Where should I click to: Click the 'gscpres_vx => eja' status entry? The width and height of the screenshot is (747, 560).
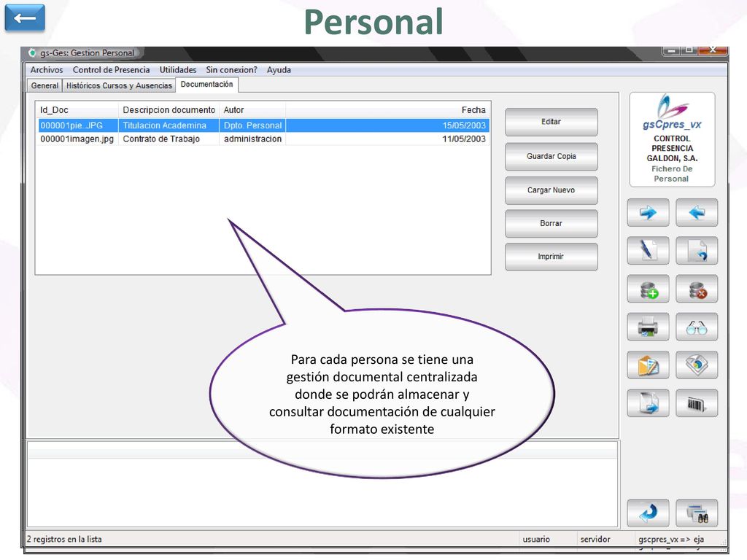click(x=671, y=539)
